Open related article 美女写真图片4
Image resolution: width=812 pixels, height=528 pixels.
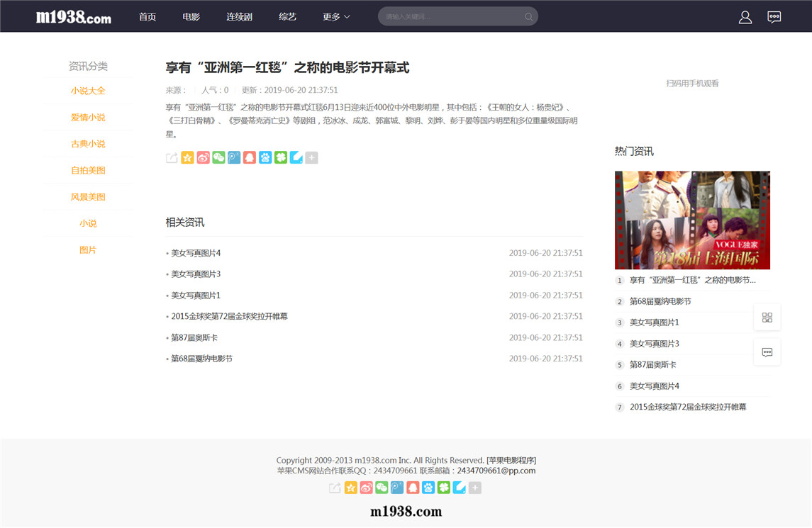pyautogui.click(x=196, y=253)
